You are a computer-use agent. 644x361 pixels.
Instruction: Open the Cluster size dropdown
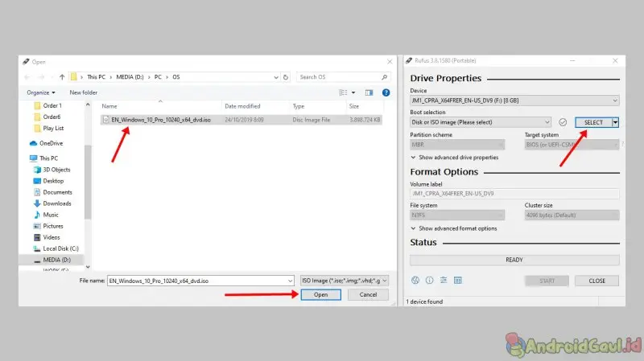pos(572,215)
